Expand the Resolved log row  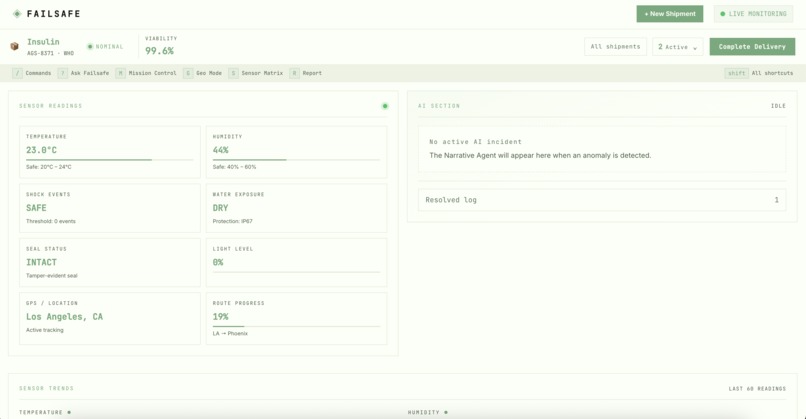602,200
